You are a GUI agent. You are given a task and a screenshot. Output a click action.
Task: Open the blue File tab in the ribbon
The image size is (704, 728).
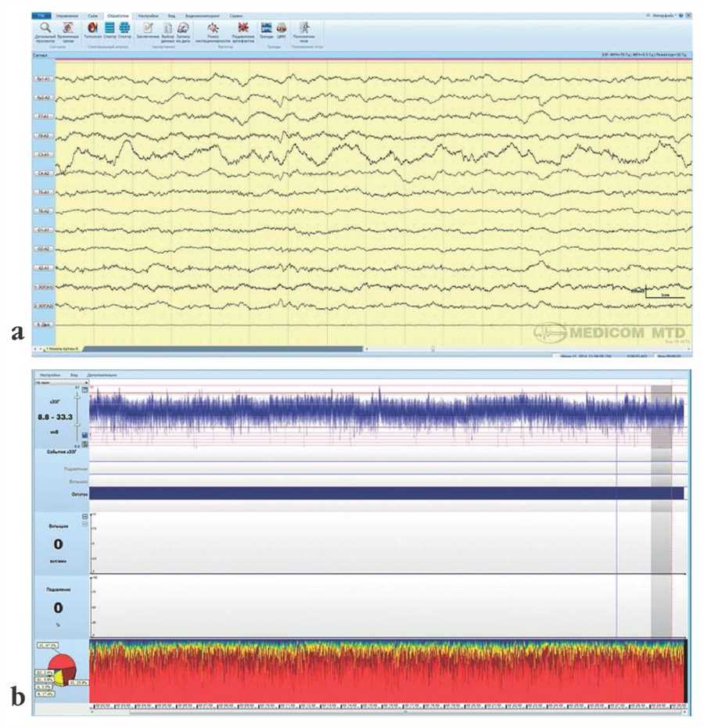pyautogui.click(x=41, y=16)
